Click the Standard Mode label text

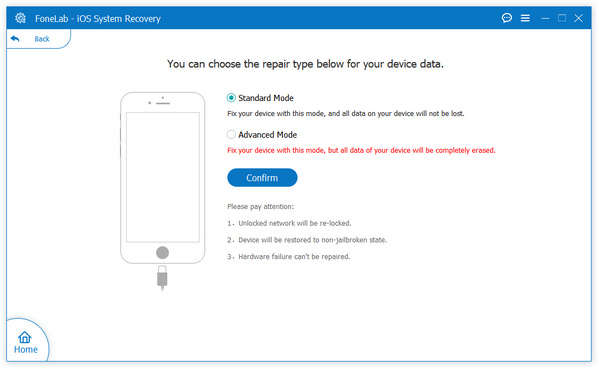(x=266, y=98)
